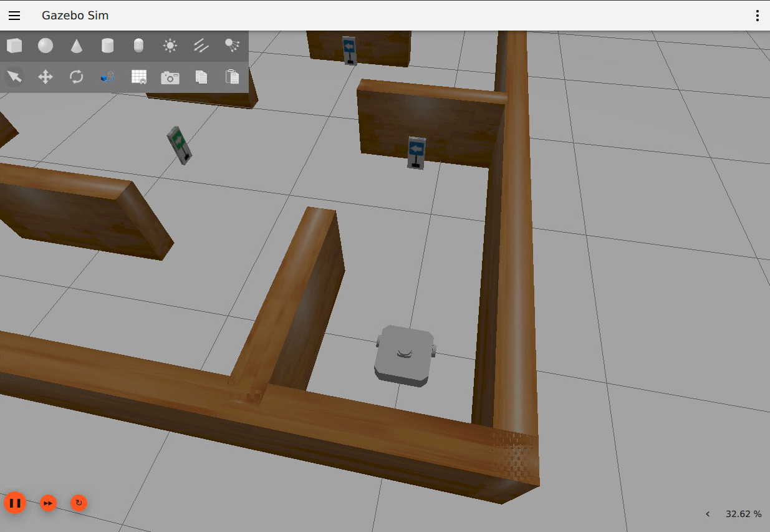Insert a box shape into the scene
Screen dimensions: 770x532
(x=14, y=46)
